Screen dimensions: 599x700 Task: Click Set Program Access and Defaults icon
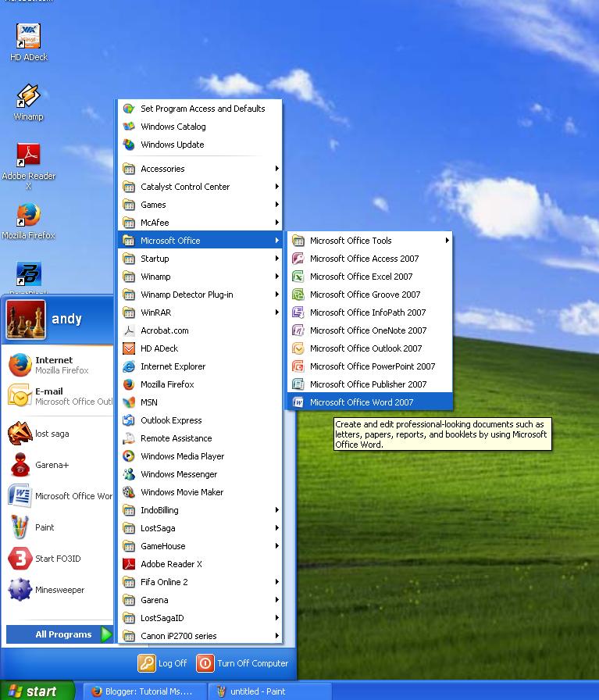click(x=129, y=109)
